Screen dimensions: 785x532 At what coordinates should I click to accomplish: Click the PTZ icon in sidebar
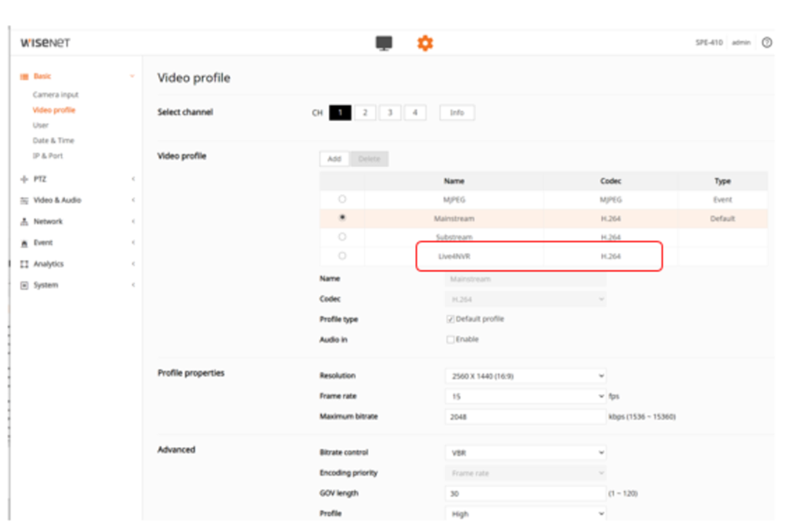24,179
